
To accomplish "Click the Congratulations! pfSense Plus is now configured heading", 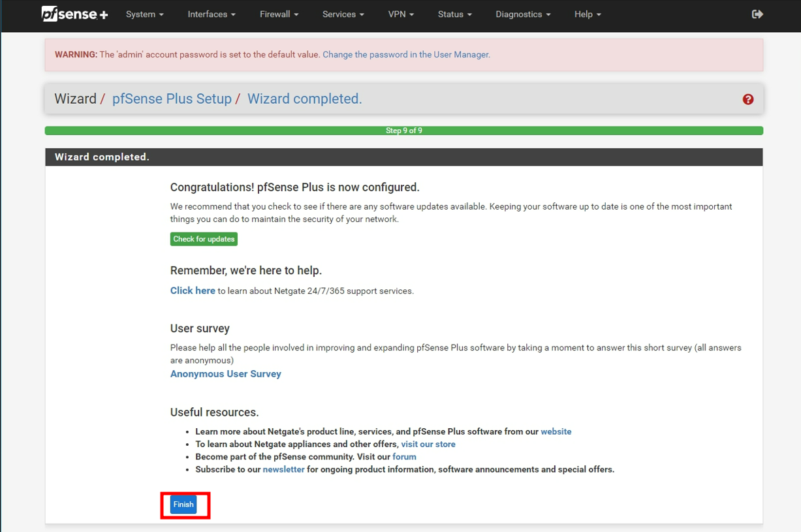I will pyautogui.click(x=295, y=187).
